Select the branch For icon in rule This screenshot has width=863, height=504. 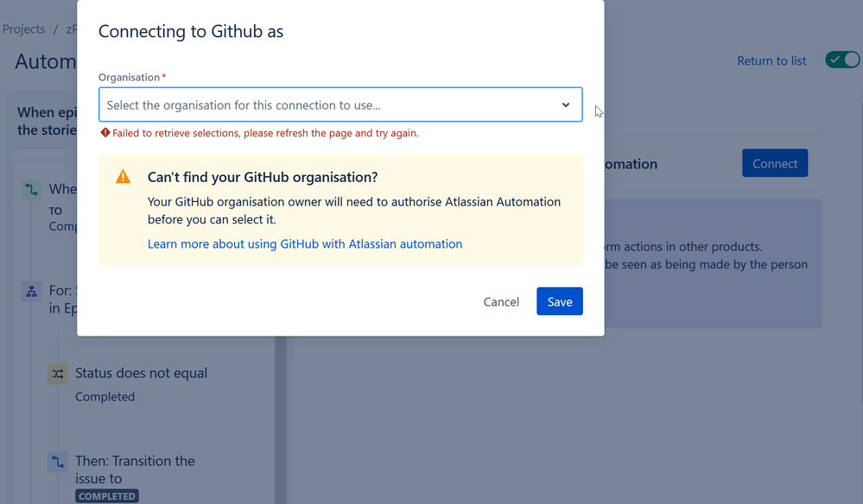31,292
